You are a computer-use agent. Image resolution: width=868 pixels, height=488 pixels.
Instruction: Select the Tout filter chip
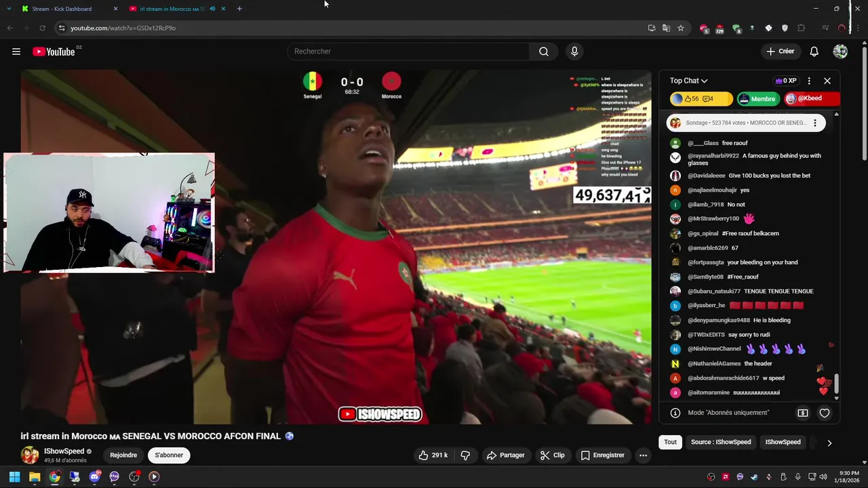click(x=670, y=442)
